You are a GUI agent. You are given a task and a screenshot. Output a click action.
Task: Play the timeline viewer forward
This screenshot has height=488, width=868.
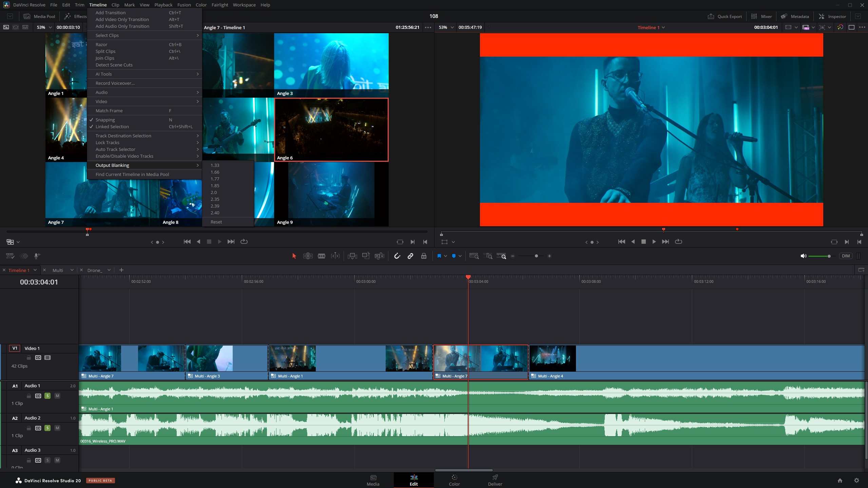(x=654, y=241)
